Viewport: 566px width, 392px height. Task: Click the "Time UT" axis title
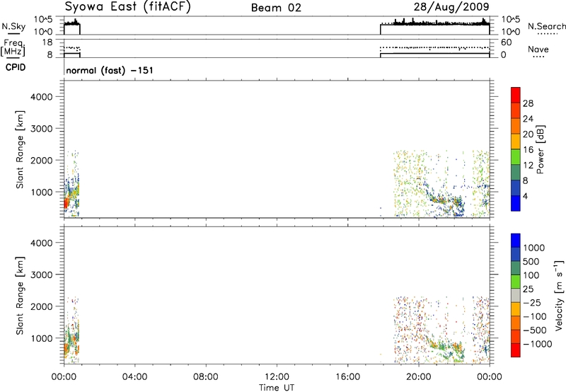(277, 387)
